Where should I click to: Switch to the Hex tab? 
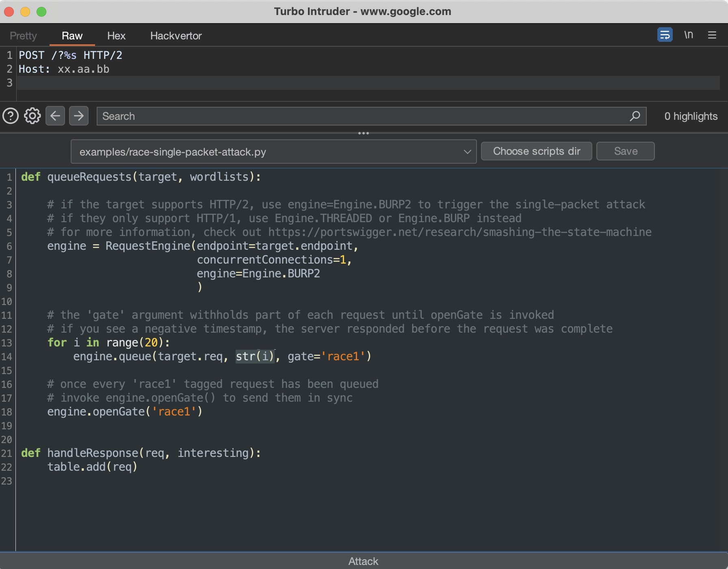(116, 36)
